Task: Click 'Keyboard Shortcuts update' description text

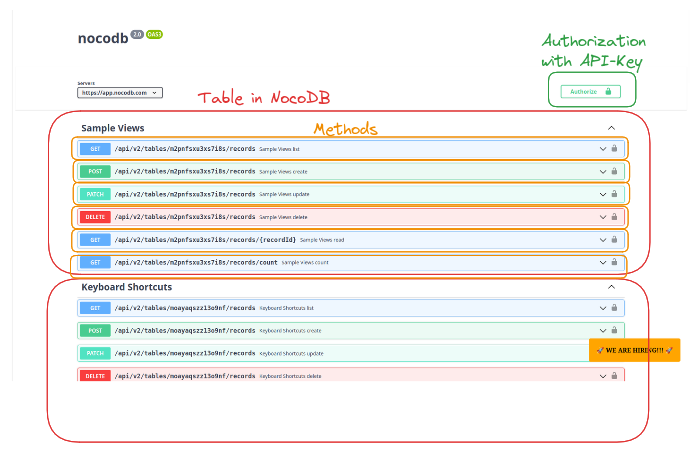Action: click(292, 354)
